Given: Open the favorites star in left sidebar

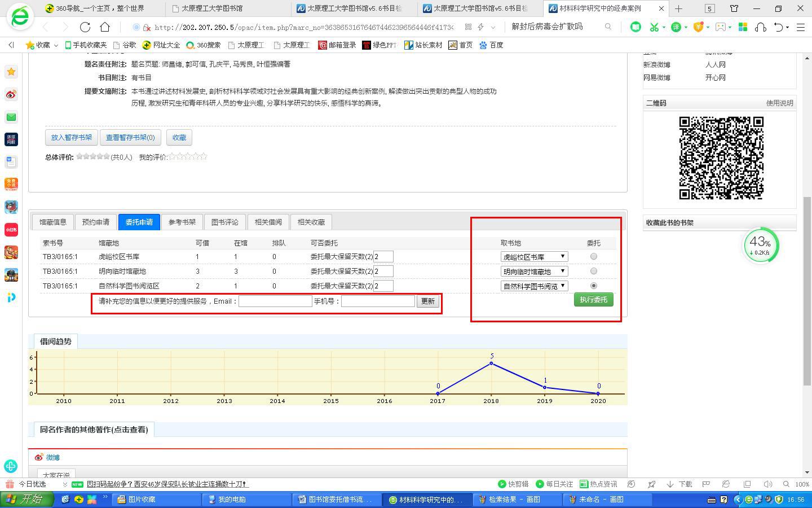Looking at the screenshot, I should (11, 72).
